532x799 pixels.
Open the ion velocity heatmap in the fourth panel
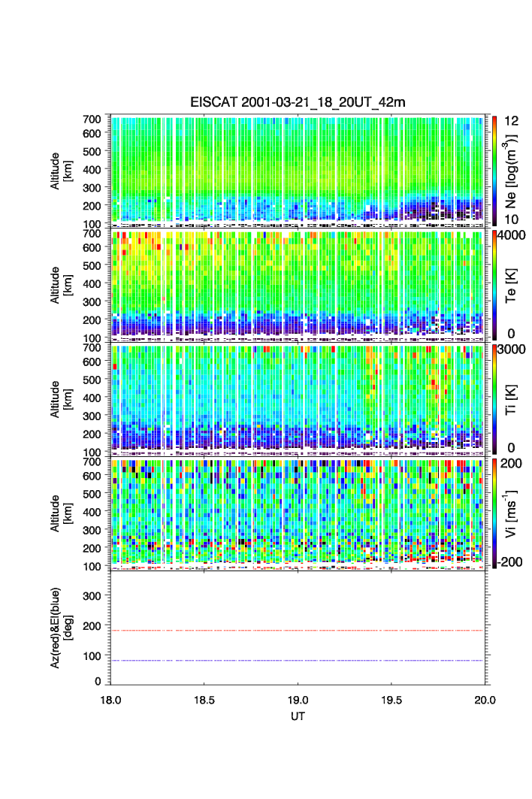pos(299,512)
